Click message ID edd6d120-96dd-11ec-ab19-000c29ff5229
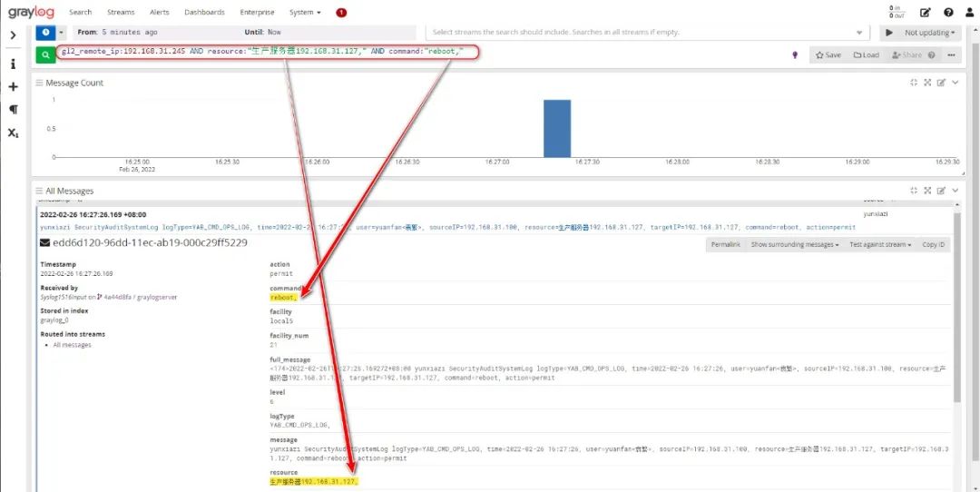This screenshot has width=980, height=492. point(151,242)
